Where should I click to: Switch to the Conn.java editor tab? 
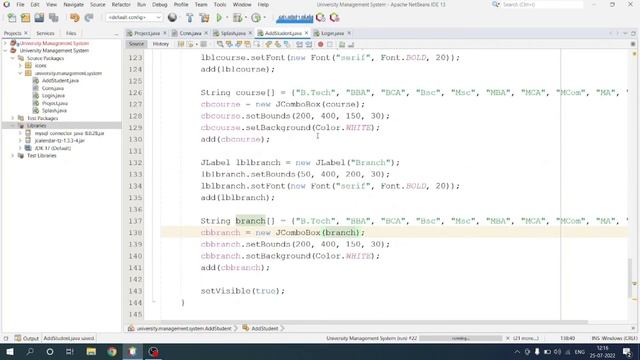coord(190,33)
